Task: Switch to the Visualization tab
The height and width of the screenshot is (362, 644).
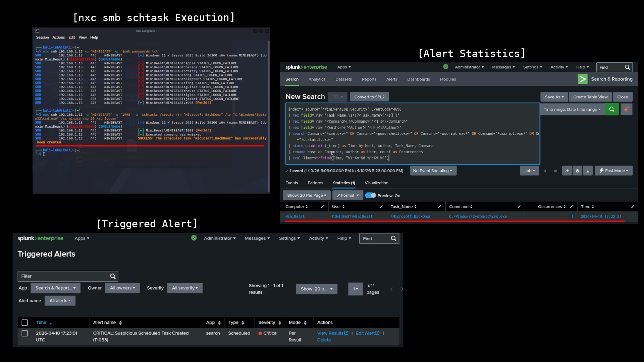Action: tap(376, 183)
